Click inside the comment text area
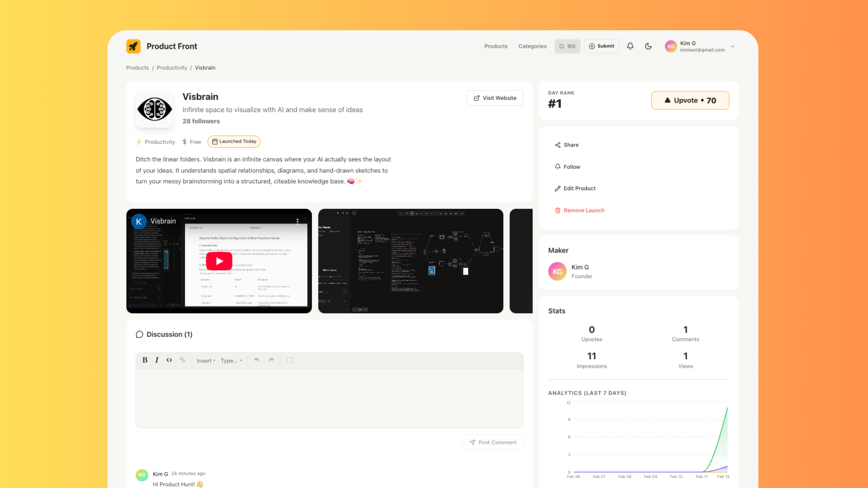 point(329,398)
